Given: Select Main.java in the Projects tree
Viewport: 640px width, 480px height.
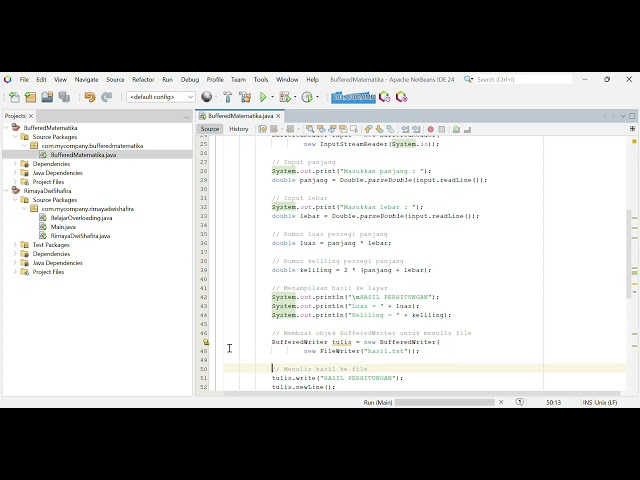Looking at the screenshot, I should (63, 227).
